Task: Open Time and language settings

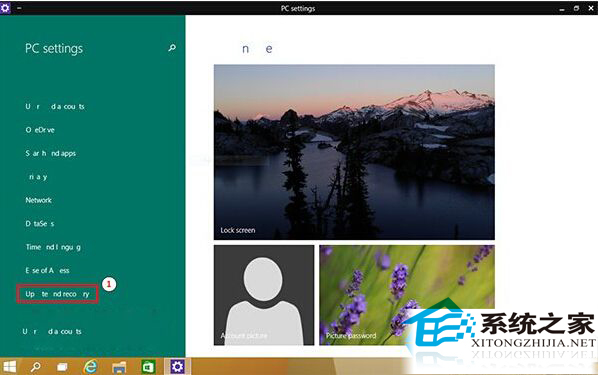Action: [53, 247]
